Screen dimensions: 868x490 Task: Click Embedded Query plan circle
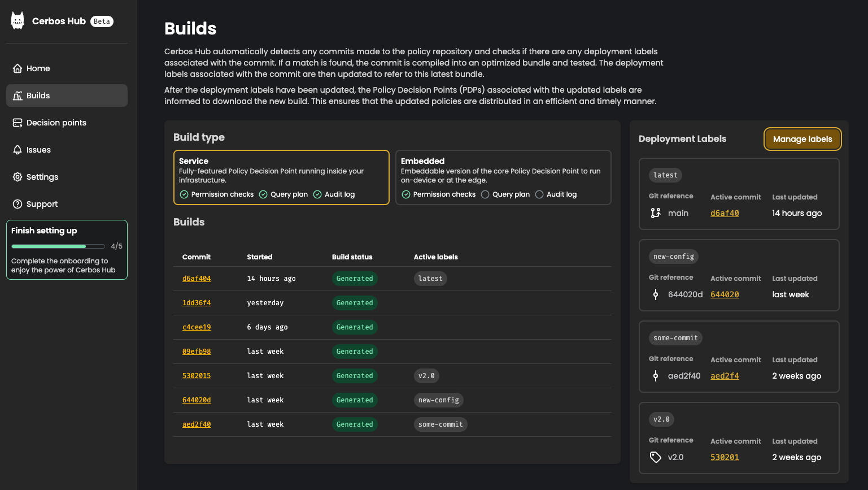[x=485, y=194]
